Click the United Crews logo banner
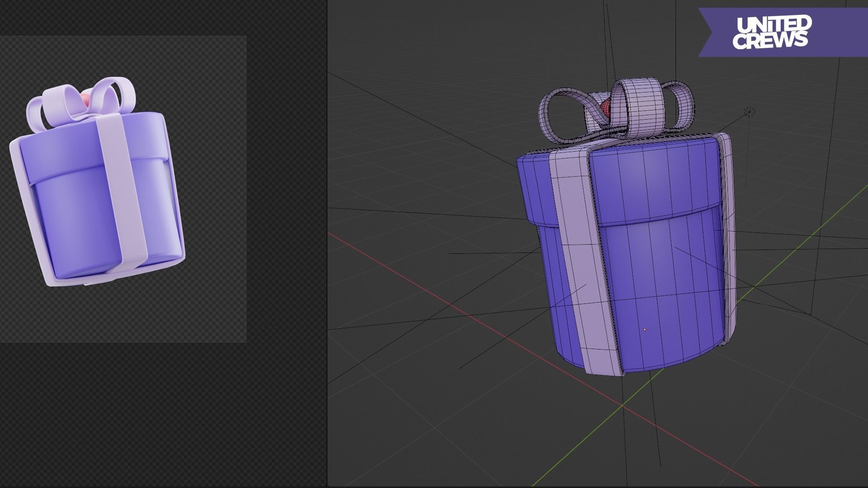Viewport: 868px width, 488px height. point(772,32)
